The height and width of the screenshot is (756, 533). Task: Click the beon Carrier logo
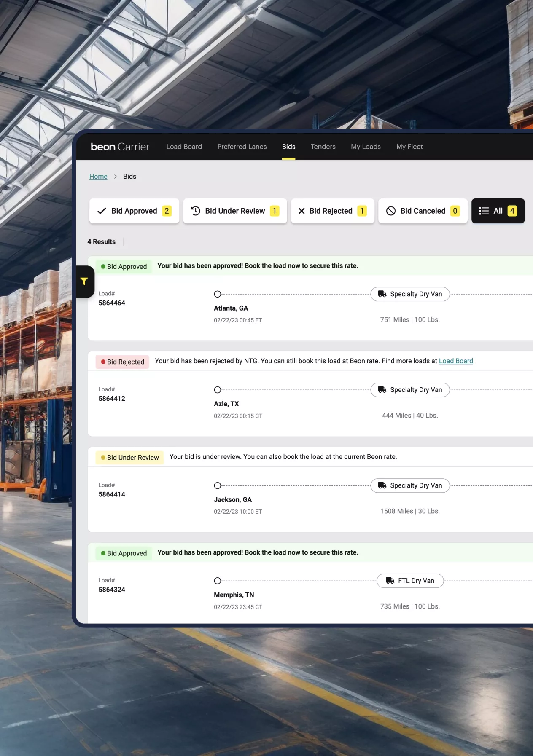[120, 147]
